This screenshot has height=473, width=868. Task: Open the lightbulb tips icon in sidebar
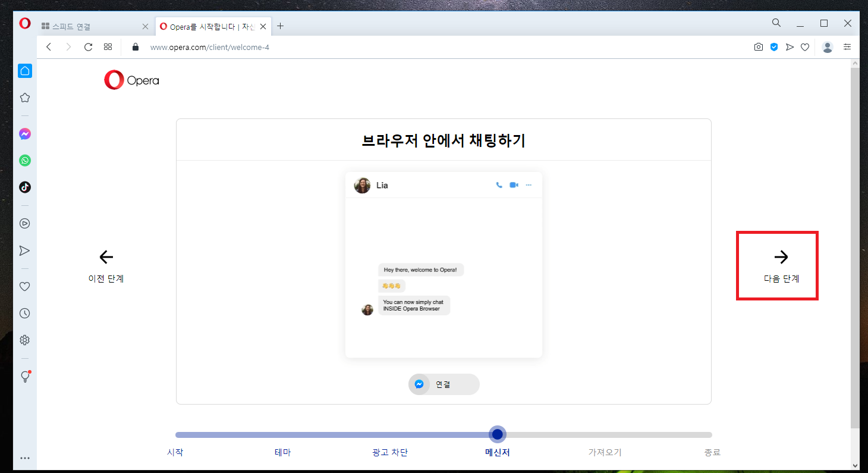click(x=25, y=377)
